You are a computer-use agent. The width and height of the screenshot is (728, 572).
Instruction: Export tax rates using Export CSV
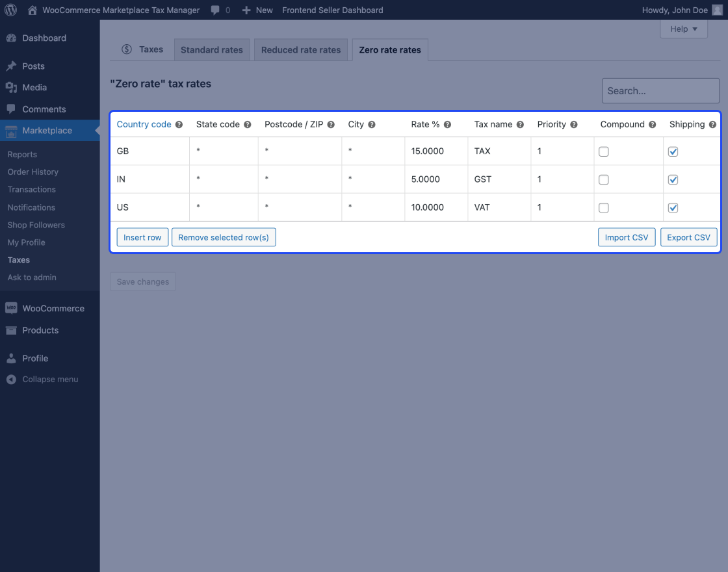click(688, 237)
